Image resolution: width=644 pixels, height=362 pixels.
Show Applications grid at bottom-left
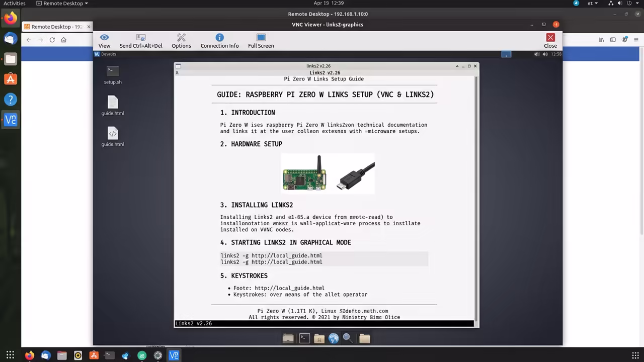click(10, 355)
